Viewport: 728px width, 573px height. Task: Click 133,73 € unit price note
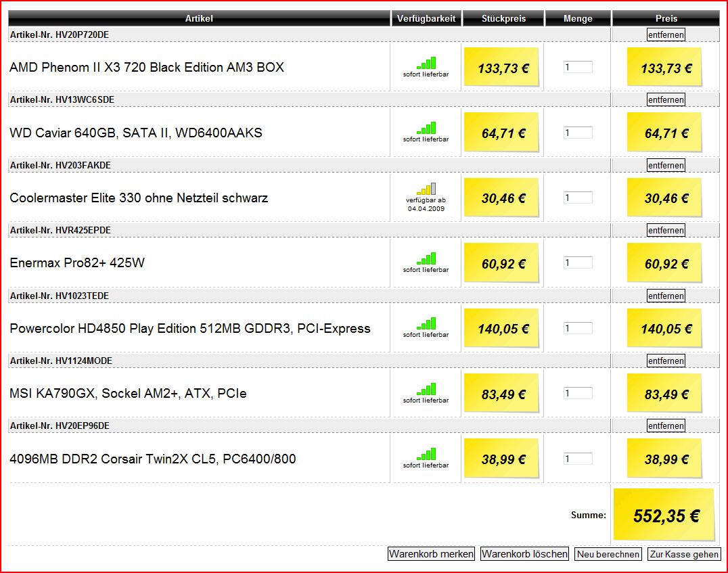point(501,68)
